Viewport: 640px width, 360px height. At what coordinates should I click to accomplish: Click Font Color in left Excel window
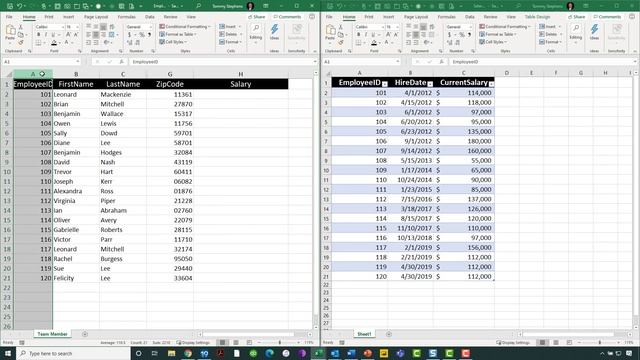[66, 42]
